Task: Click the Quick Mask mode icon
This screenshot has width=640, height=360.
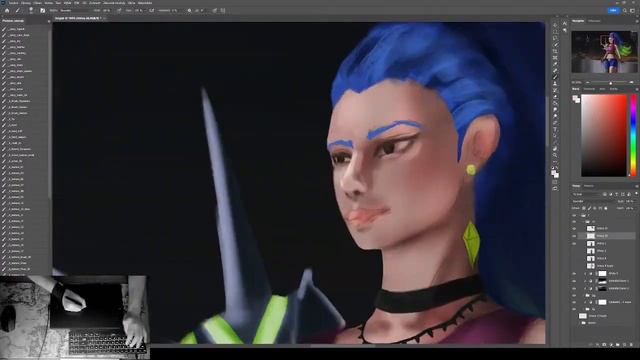Action: click(x=555, y=182)
